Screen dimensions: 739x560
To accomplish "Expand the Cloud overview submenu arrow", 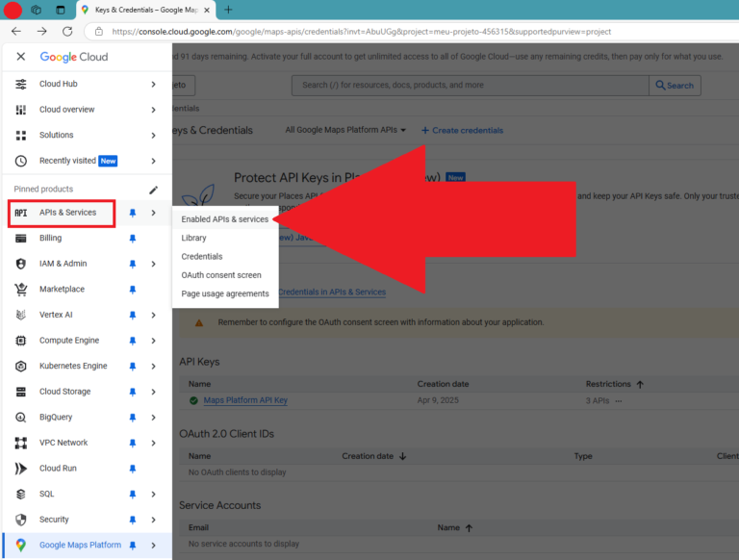I will [x=153, y=110].
